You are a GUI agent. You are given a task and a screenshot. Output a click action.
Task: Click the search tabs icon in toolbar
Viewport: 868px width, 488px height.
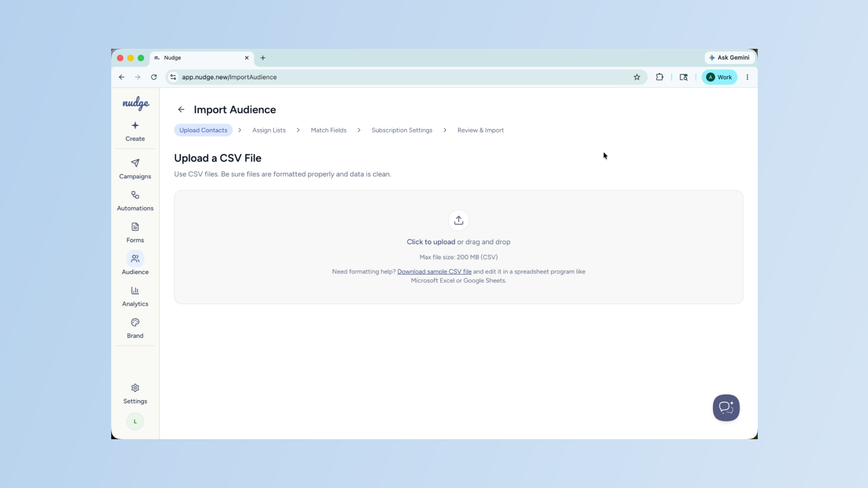[684, 77]
